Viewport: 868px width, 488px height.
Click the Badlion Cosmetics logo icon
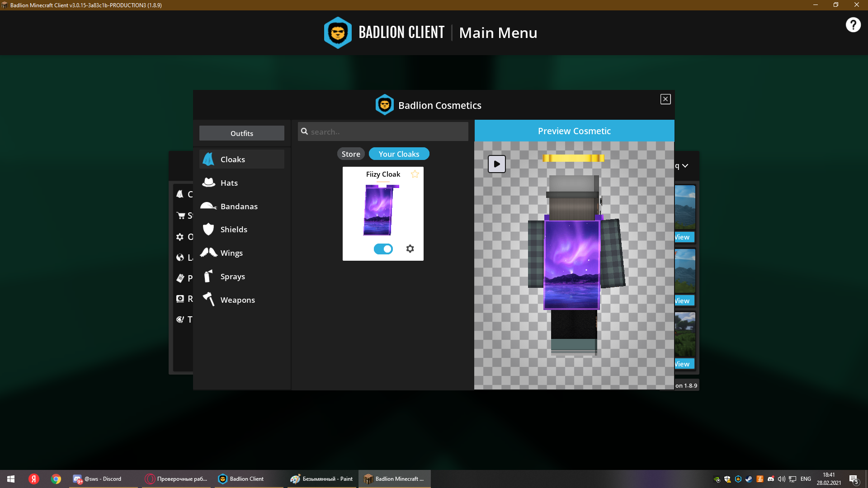click(385, 105)
